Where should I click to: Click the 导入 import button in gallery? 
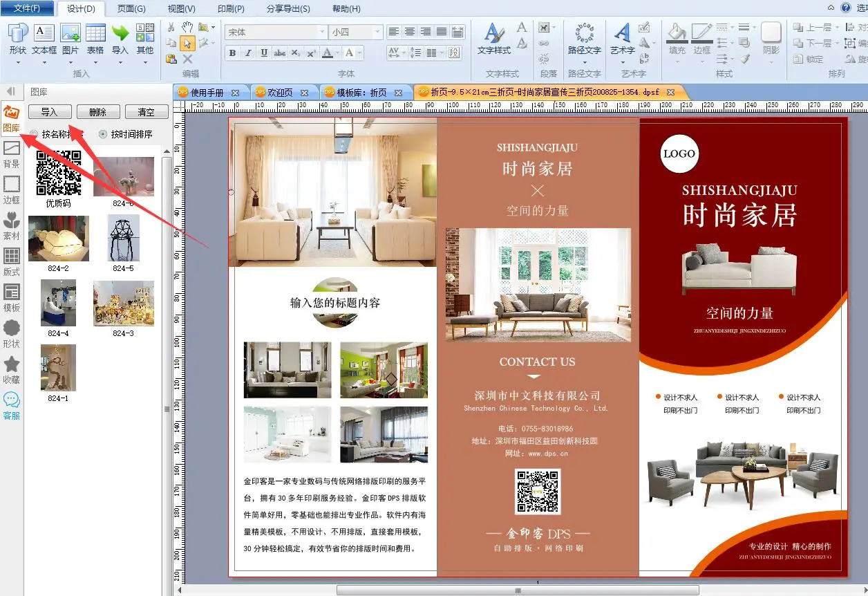[x=49, y=112]
